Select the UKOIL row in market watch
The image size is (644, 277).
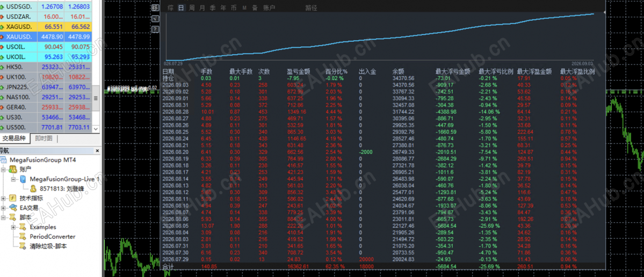click(x=46, y=57)
